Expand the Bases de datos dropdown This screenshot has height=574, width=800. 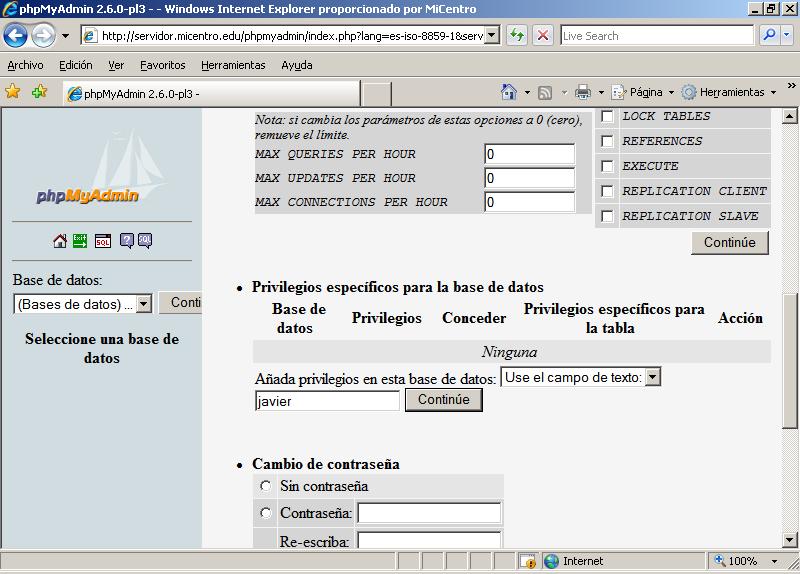tap(143, 304)
